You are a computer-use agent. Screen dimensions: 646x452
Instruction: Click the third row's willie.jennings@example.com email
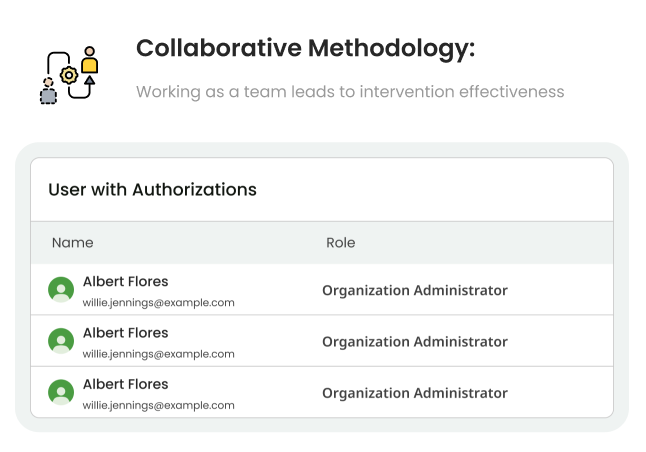[x=158, y=405]
